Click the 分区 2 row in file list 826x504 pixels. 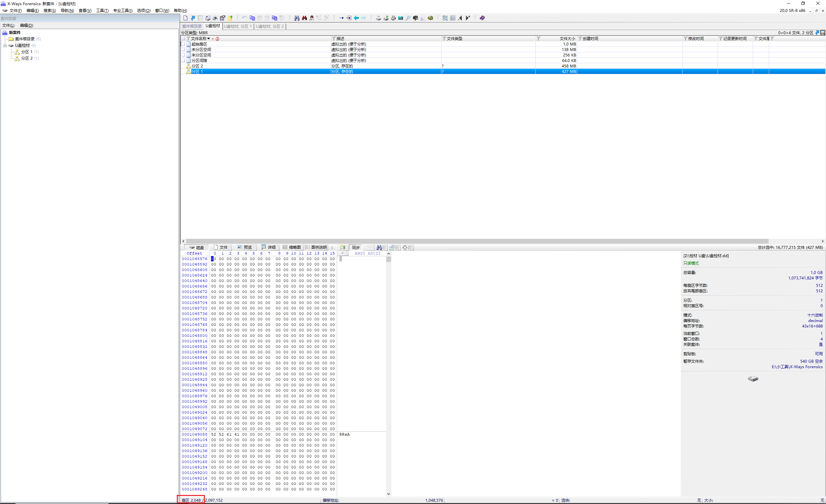click(502, 66)
